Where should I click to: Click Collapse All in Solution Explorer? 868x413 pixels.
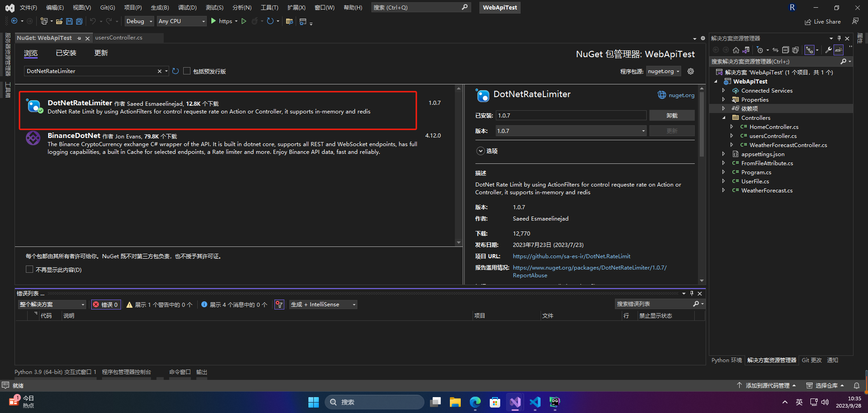785,50
